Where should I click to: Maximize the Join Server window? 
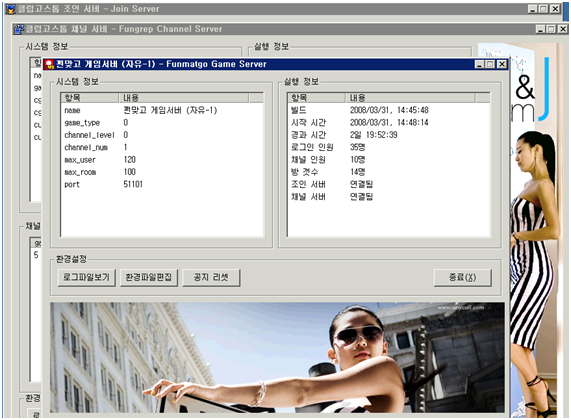pos(543,9)
